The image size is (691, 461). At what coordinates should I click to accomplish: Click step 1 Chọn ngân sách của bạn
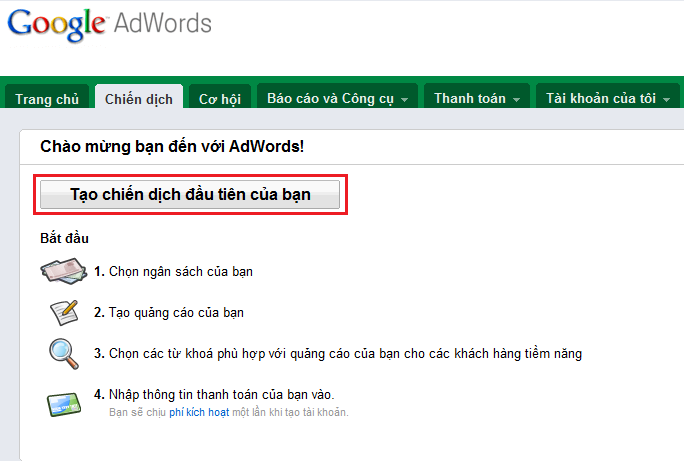click(173, 271)
